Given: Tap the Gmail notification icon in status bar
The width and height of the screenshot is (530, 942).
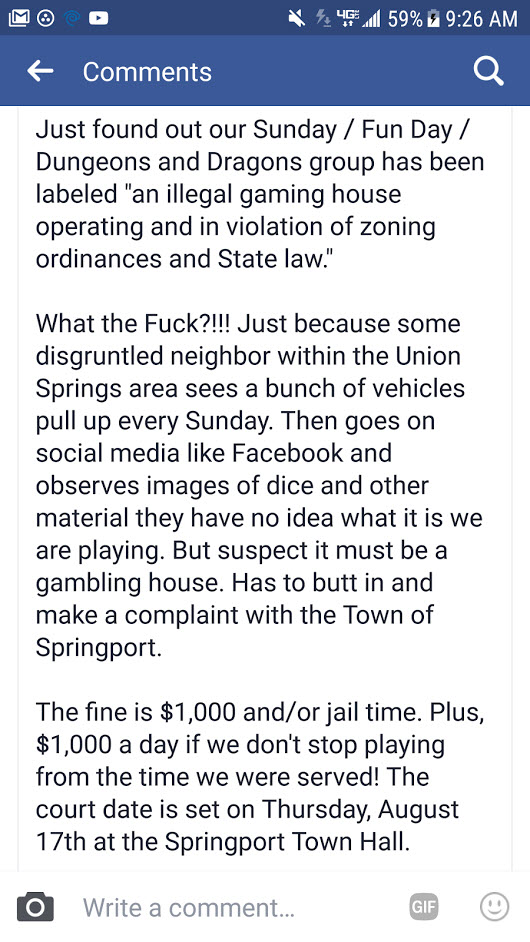Looking at the screenshot, I should tap(16, 18).
